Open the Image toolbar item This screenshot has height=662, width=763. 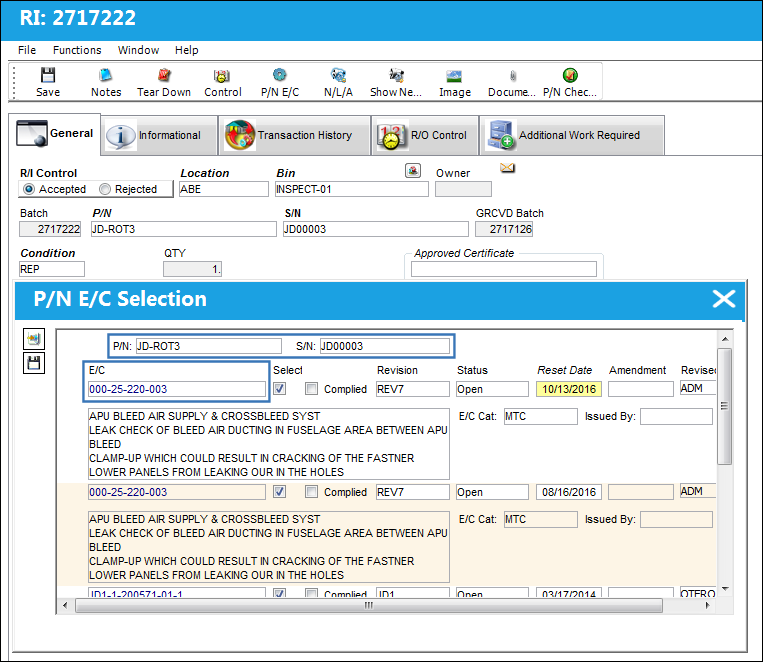coord(454,82)
